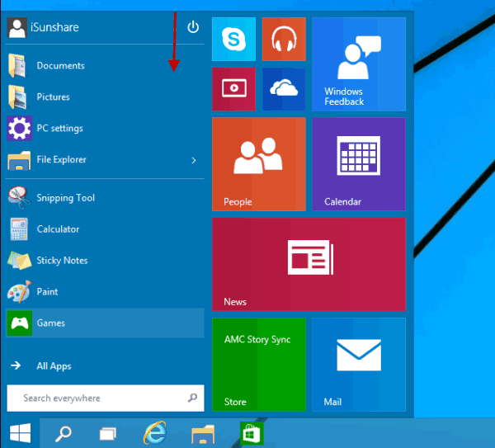Expand the File Explorer jump list arrow
Image resolution: width=495 pixels, height=448 pixels.
coord(194,160)
